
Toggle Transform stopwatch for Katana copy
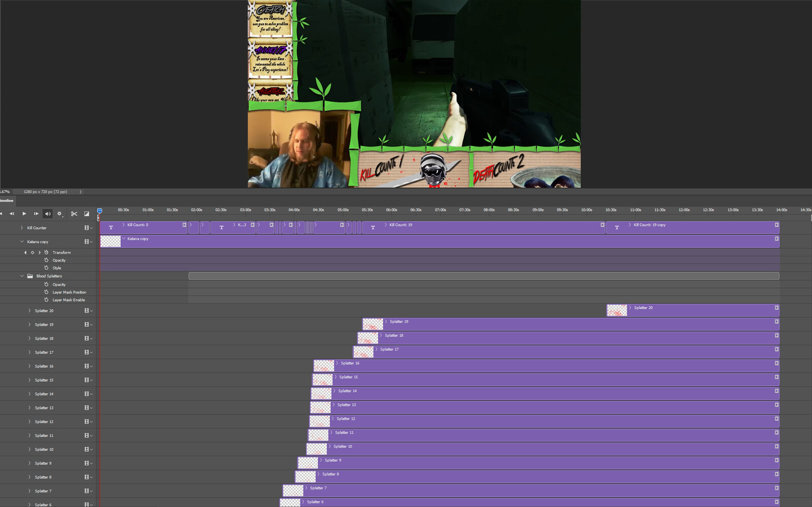click(x=46, y=252)
